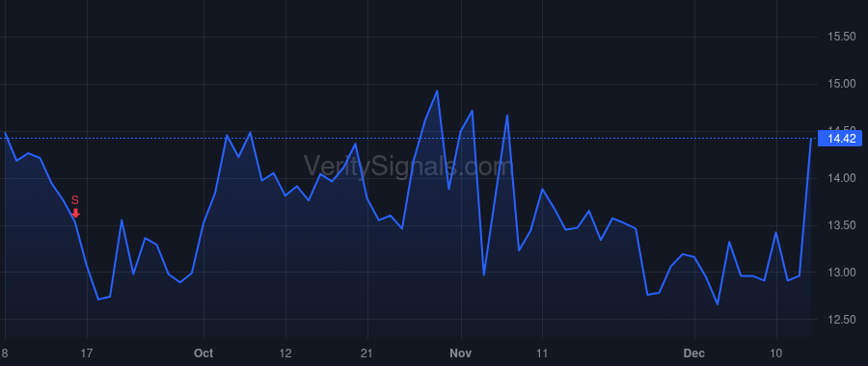Click the 21 date axis label
Screen dimensions: 868x366
(367, 353)
